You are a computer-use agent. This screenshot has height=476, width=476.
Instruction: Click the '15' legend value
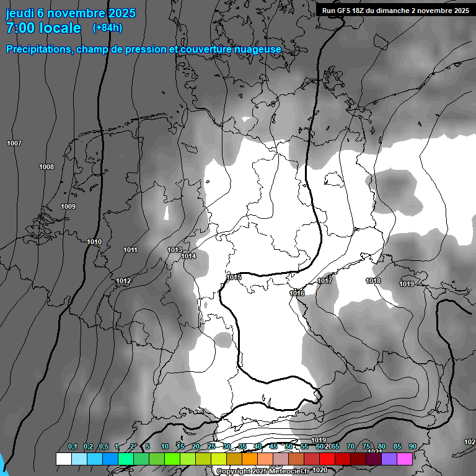(180, 446)
